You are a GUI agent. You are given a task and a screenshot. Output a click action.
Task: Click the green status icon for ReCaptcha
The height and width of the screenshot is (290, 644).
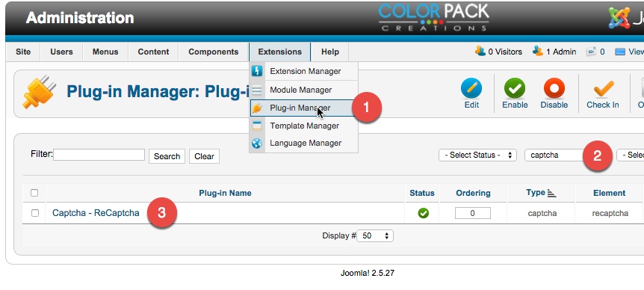423,213
